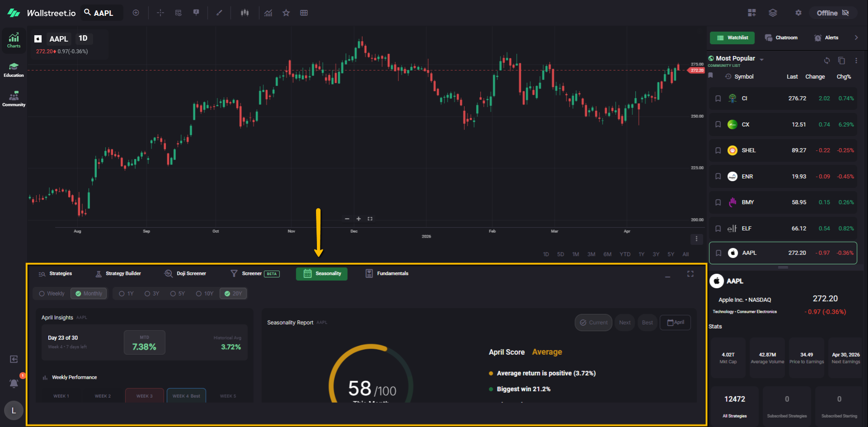Expand the Most Popular watchlist dropdown

coord(762,60)
